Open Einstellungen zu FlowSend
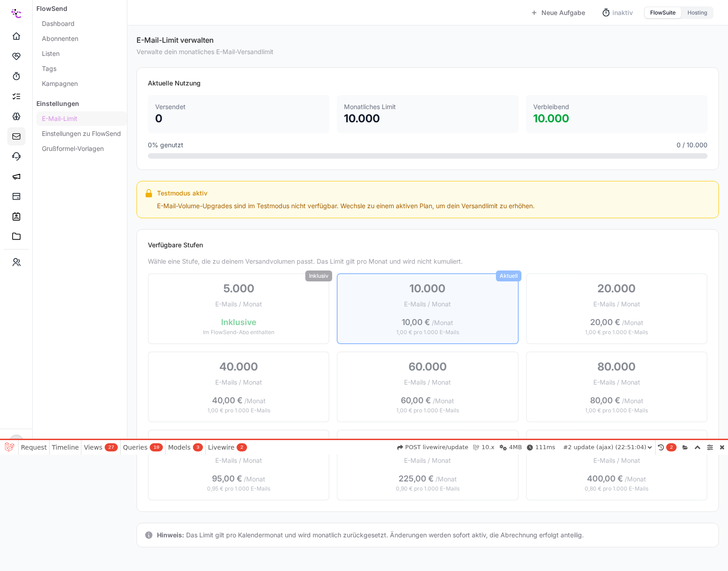 tap(81, 134)
